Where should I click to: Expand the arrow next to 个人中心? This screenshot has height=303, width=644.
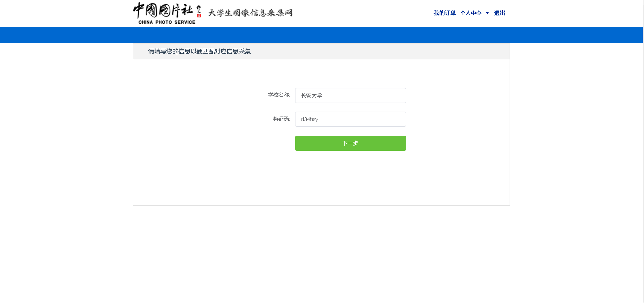coord(487,13)
